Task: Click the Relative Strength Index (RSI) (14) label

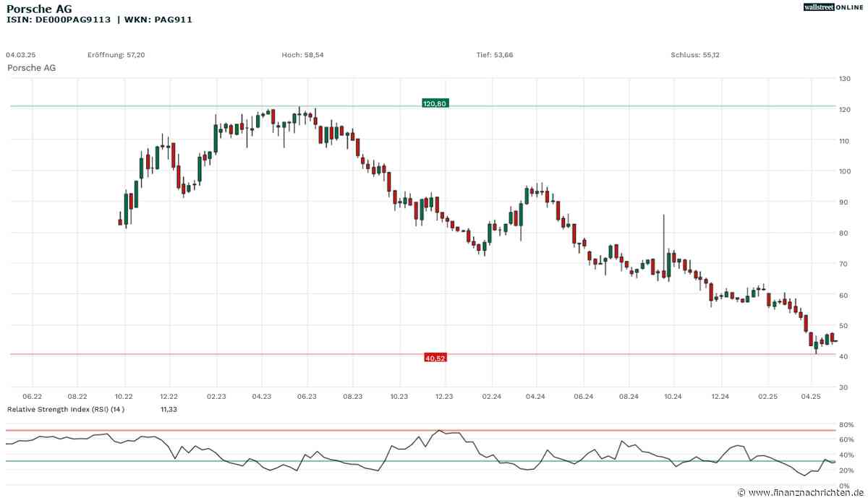Action: coord(66,410)
